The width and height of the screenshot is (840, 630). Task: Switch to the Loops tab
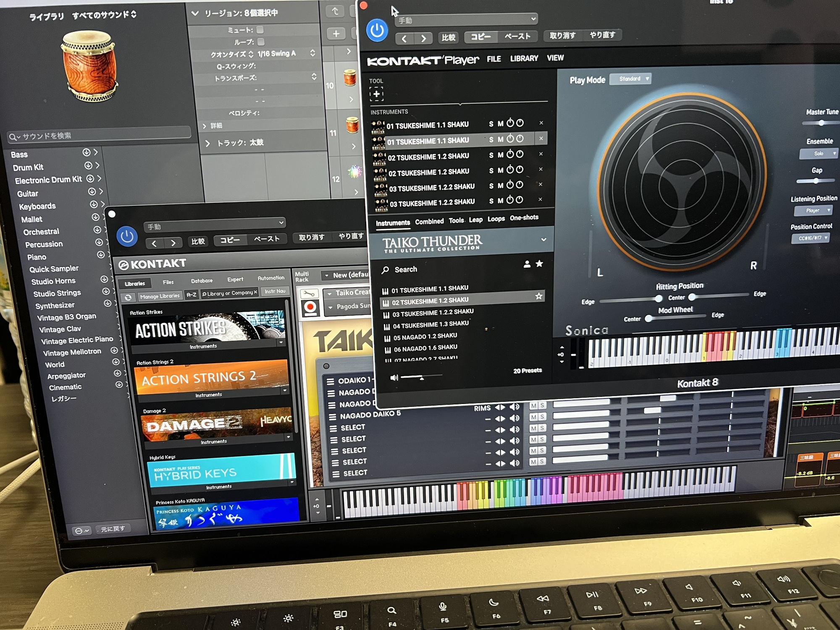click(496, 219)
